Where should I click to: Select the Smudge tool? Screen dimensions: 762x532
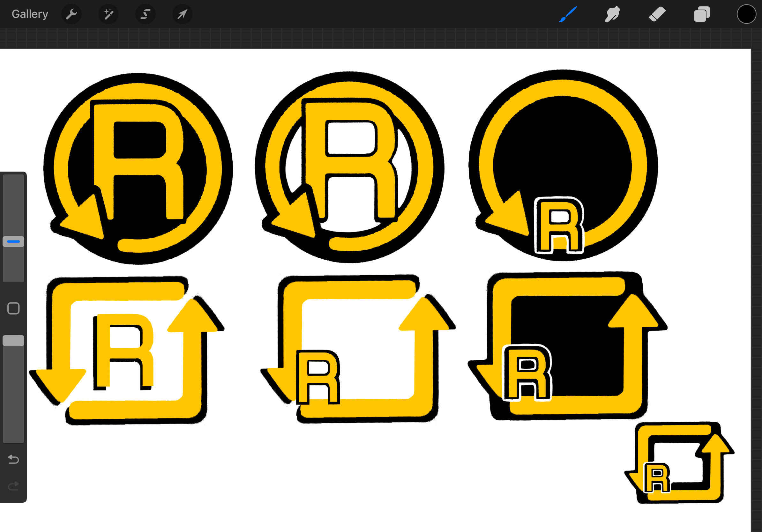pos(612,14)
